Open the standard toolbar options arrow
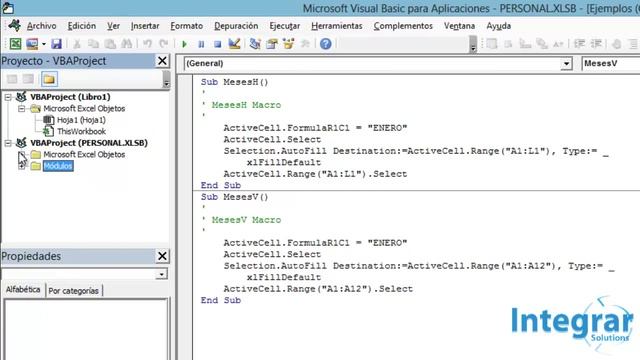 473,44
